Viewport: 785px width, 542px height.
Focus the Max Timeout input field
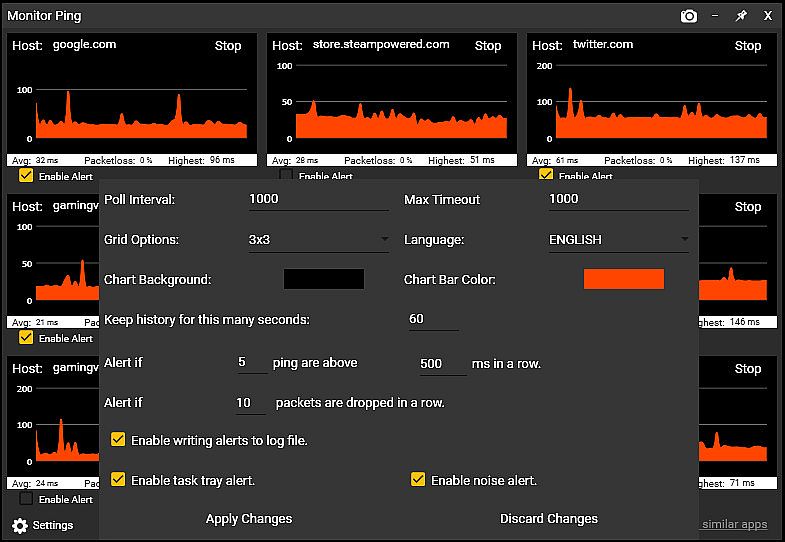point(618,199)
